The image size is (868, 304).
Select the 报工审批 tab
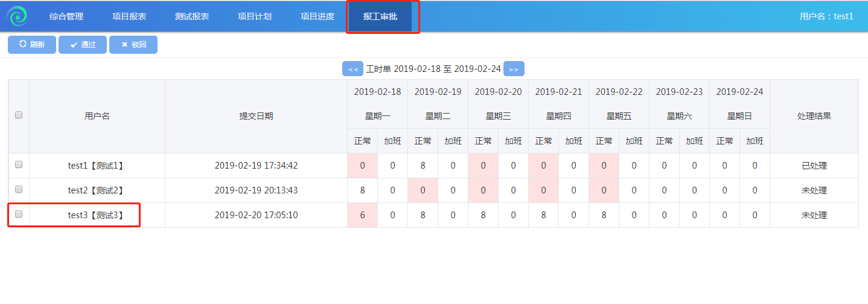click(x=380, y=16)
